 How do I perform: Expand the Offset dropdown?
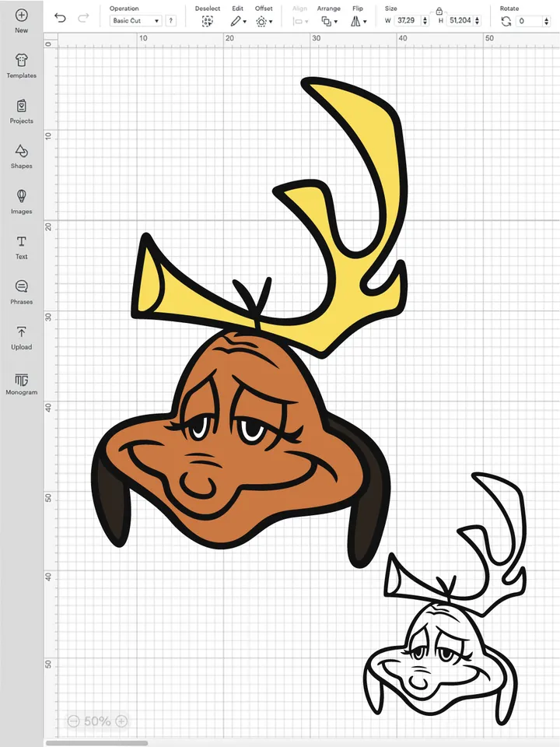pyautogui.click(x=264, y=22)
